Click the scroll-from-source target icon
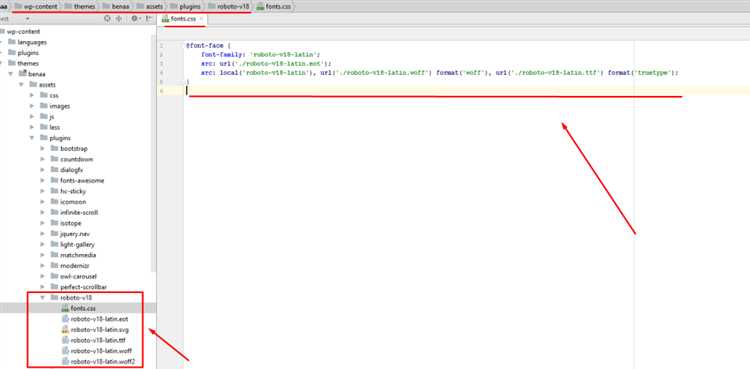 click(x=107, y=18)
